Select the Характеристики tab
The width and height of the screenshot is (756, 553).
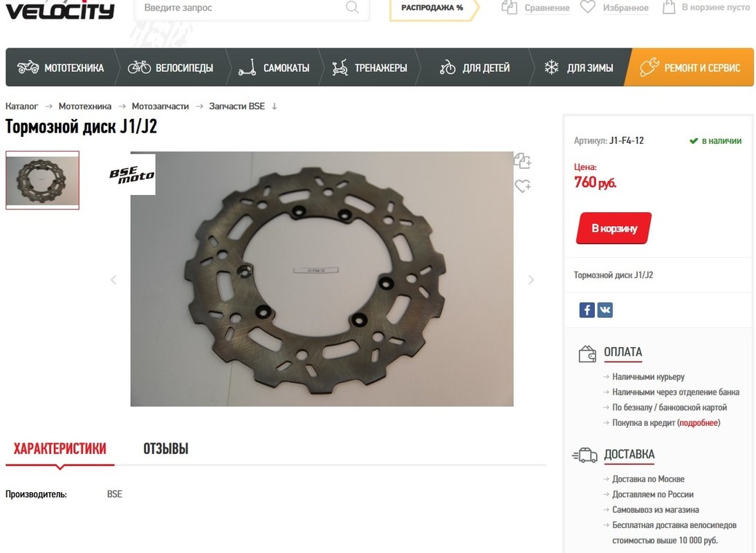(59, 449)
